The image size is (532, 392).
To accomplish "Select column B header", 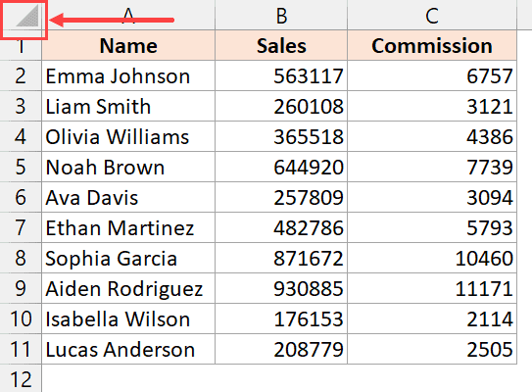I will [281, 15].
